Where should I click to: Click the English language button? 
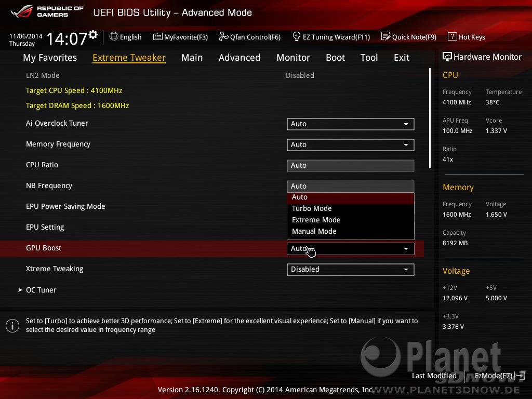(x=125, y=37)
